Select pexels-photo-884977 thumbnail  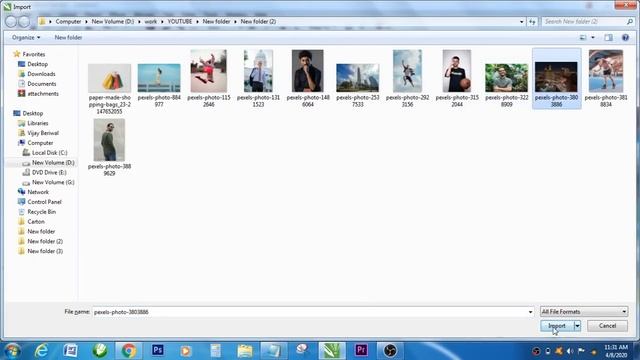coord(159,78)
